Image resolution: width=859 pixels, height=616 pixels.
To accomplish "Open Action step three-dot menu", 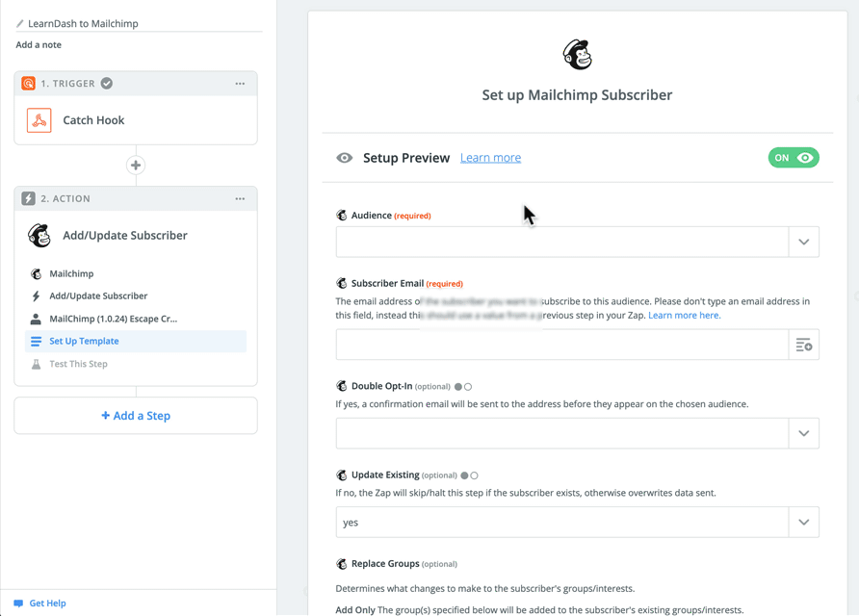I will [240, 199].
